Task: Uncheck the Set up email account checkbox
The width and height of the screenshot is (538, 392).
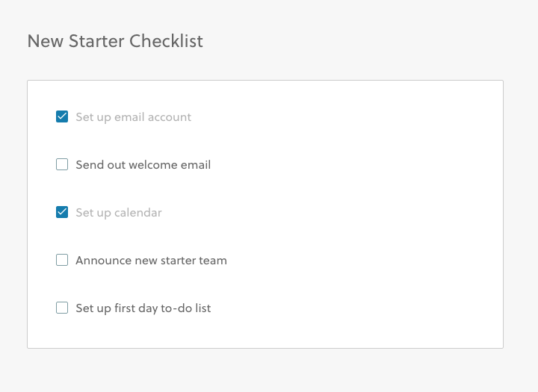Action: [62, 116]
